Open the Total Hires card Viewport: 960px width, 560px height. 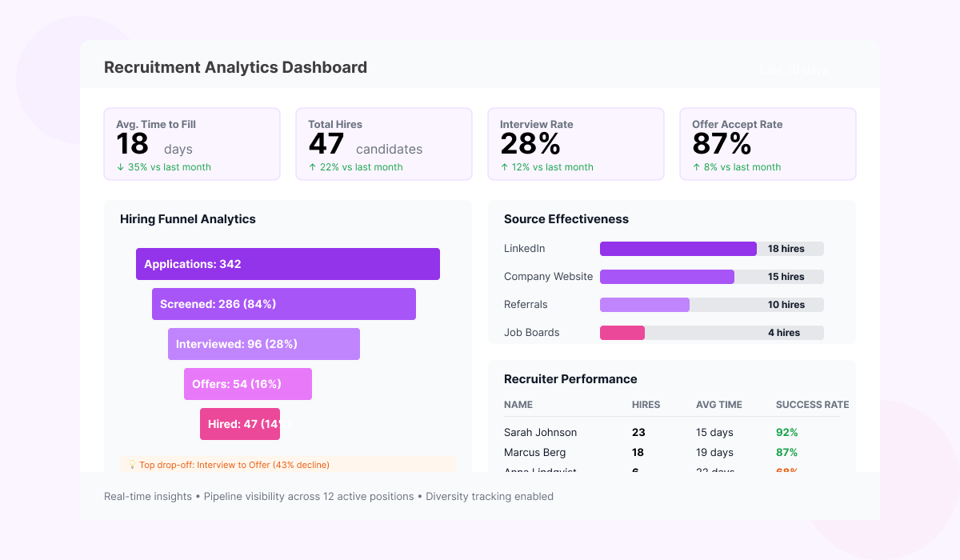point(384,144)
